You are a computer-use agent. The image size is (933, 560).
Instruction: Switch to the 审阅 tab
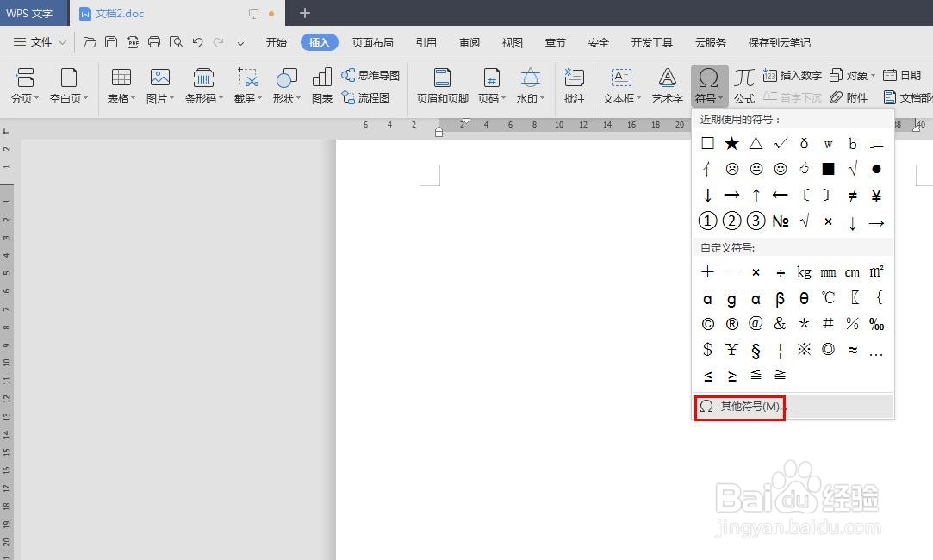point(470,42)
